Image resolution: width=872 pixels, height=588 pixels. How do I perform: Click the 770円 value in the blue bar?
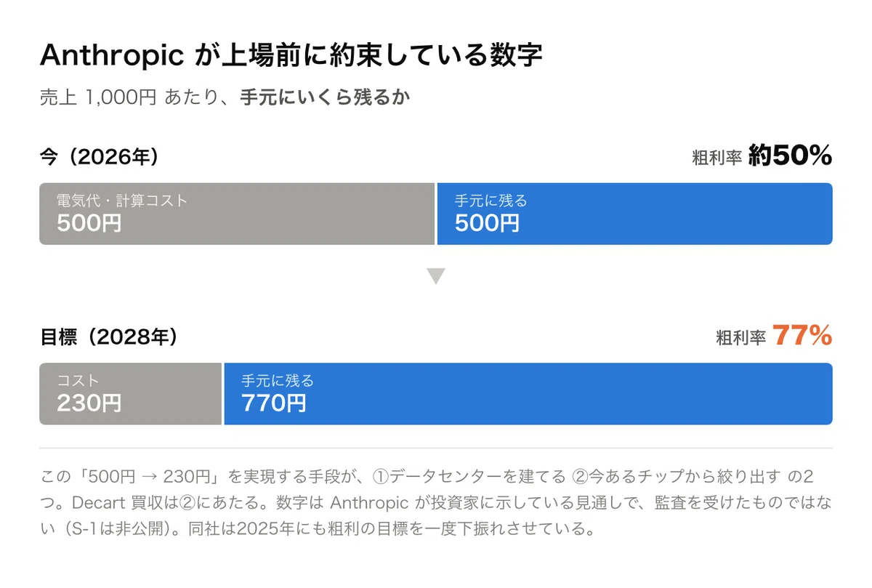273,403
